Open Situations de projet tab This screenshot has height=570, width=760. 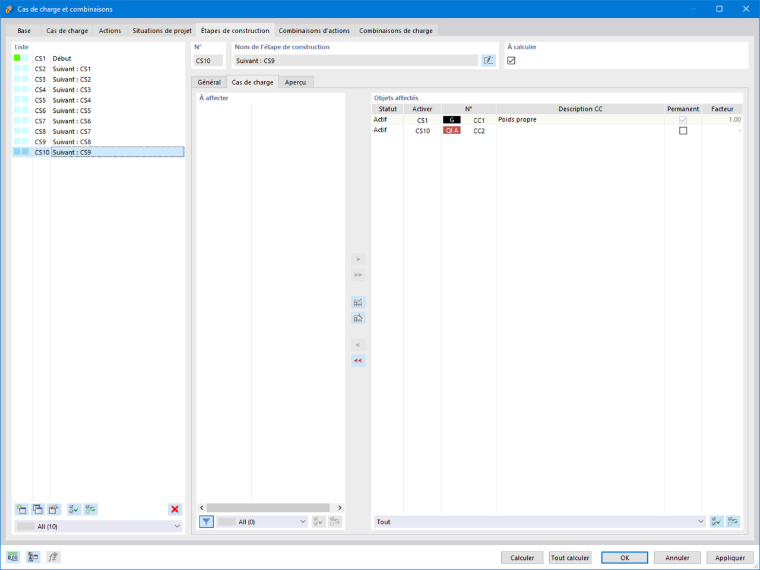(162, 31)
